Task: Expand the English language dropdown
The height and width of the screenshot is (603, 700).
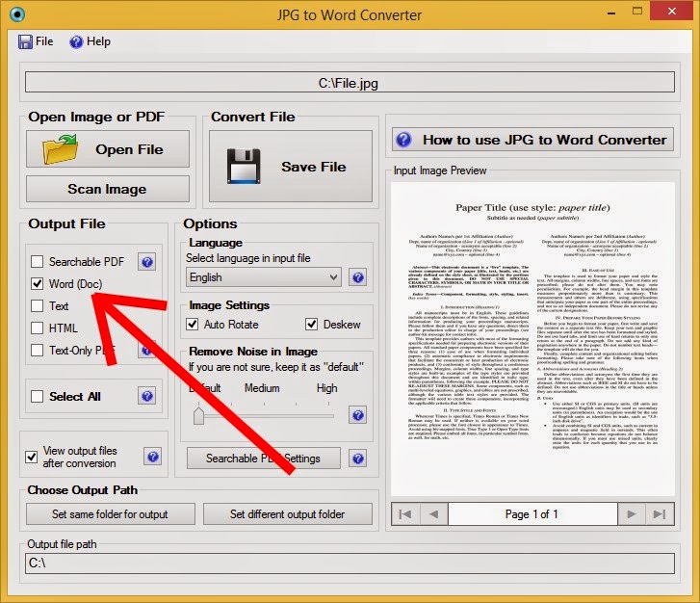Action: (x=264, y=277)
